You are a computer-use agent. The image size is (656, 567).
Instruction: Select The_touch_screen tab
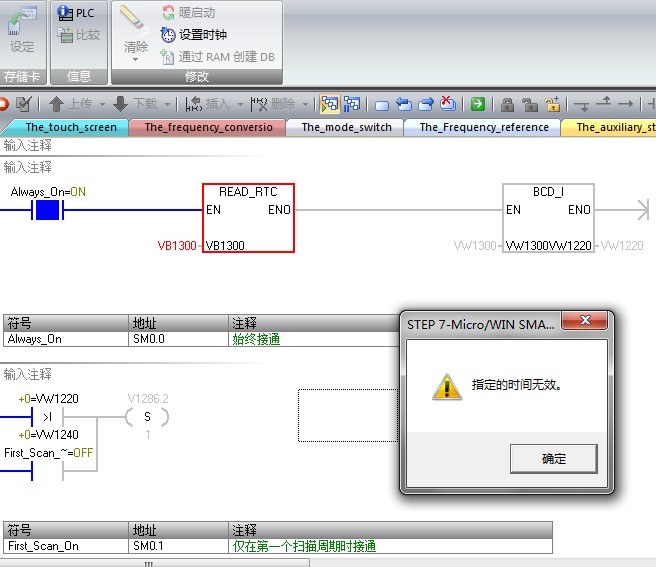coord(70,127)
